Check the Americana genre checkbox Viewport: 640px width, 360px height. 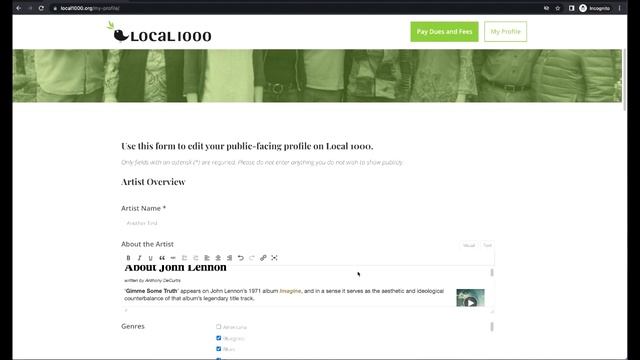pyautogui.click(x=218, y=327)
